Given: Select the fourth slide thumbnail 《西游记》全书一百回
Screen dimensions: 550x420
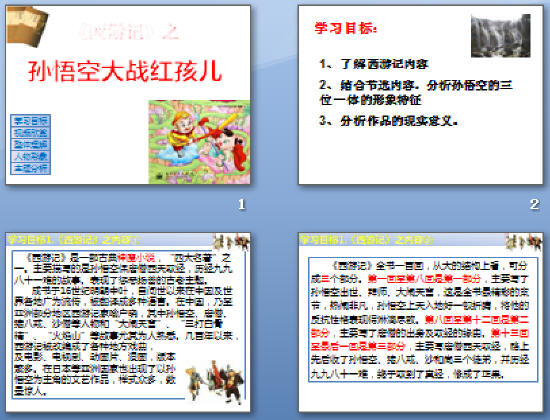Looking at the screenshot, I should coord(421,322).
